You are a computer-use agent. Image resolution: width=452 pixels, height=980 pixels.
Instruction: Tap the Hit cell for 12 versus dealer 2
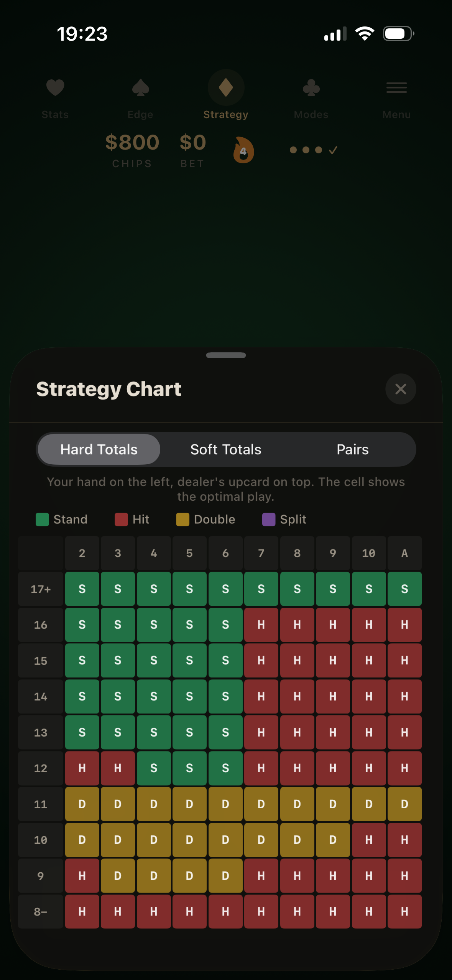pyautogui.click(x=82, y=768)
